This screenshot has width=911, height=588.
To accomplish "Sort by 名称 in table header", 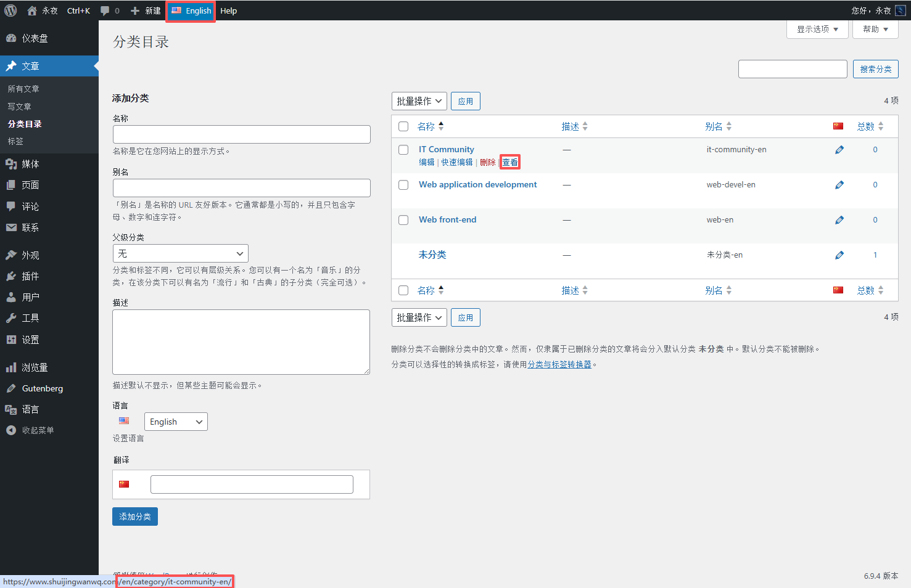I will (x=431, y=126).
